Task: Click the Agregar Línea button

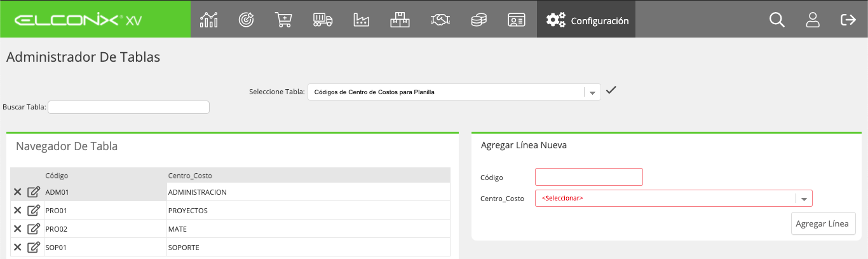Action: [824, 224]
